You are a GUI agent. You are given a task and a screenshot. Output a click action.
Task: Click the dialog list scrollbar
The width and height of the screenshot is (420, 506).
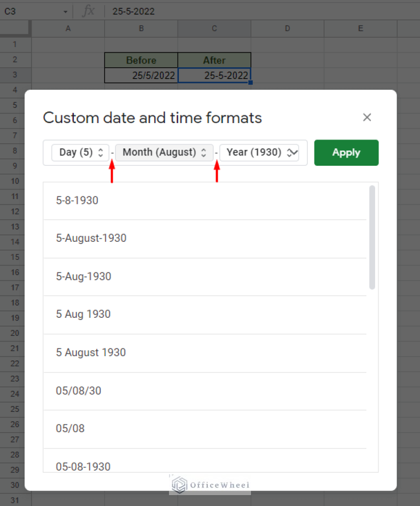click(372, 235)
